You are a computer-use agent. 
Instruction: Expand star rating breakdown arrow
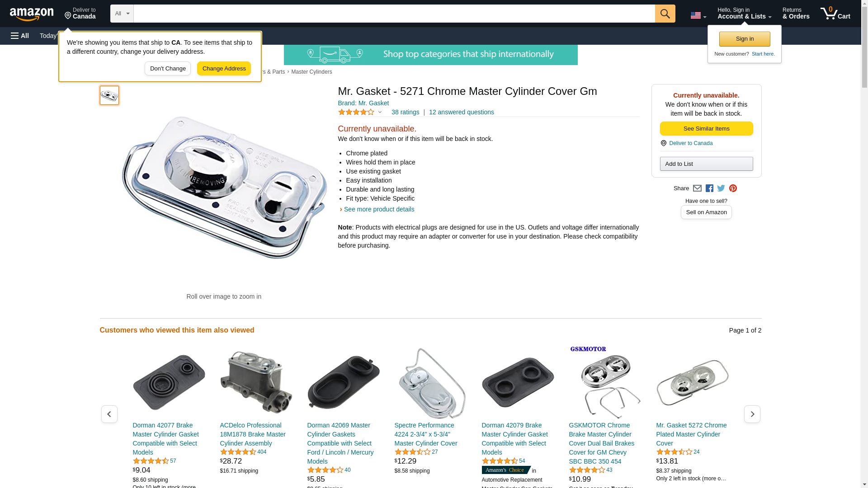[x=380, y=112]
